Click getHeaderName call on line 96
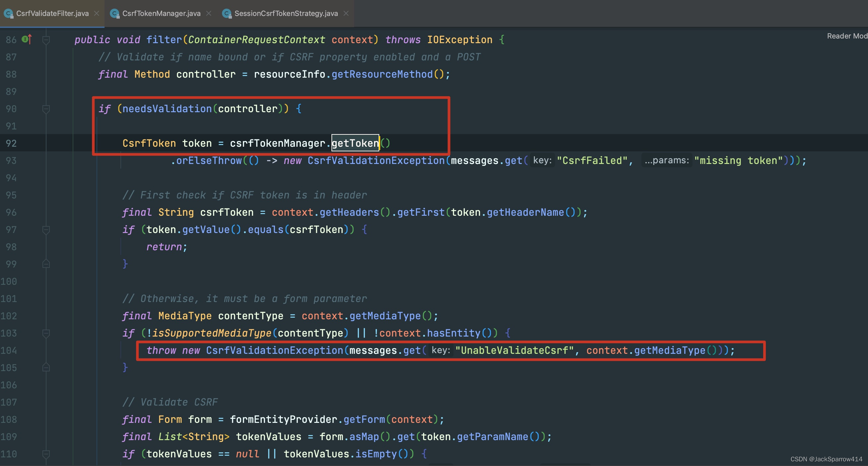The width and height of the screenshot is (868, 466). 525,212
